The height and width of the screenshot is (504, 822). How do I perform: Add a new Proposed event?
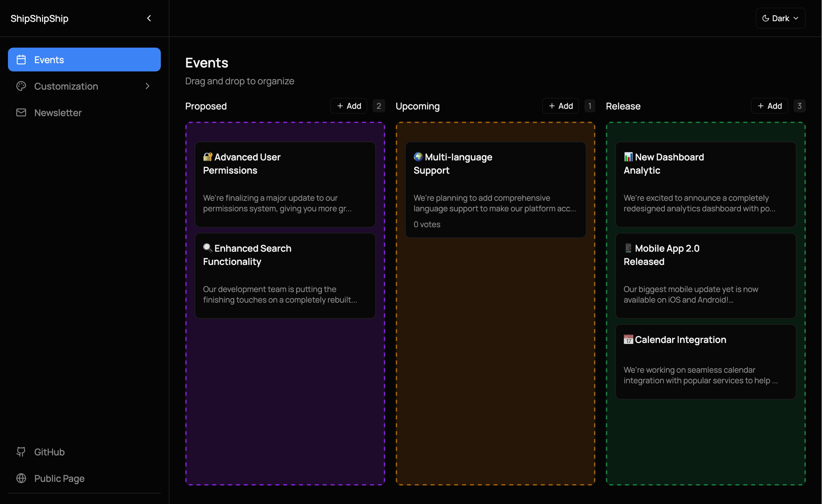(x=348, y=106)
